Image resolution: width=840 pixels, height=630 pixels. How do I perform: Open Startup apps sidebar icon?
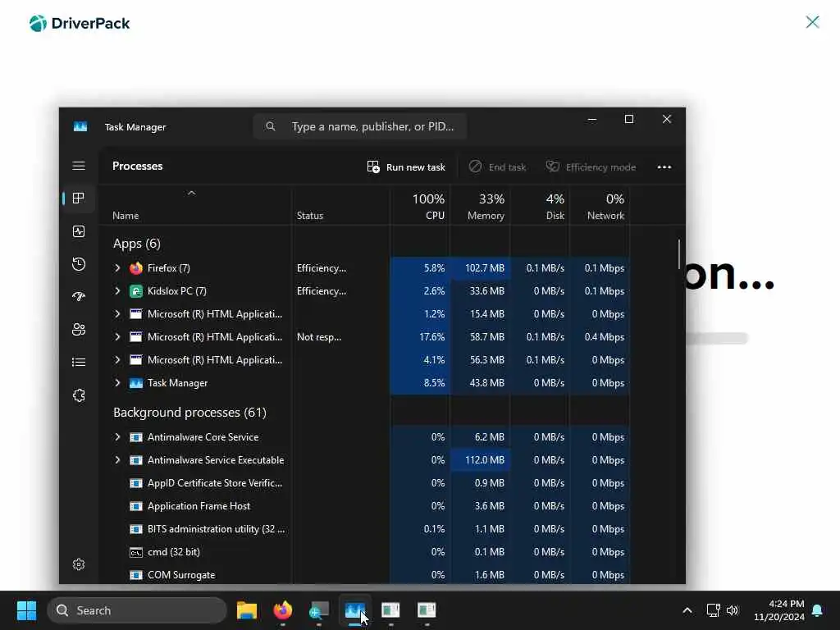pyautogui.click(x=79, y=297)
